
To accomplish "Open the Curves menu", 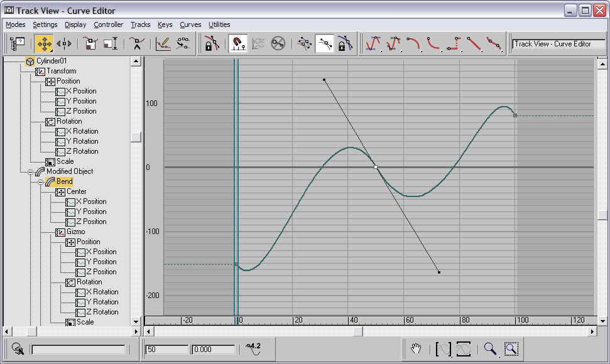I will 190,24.
